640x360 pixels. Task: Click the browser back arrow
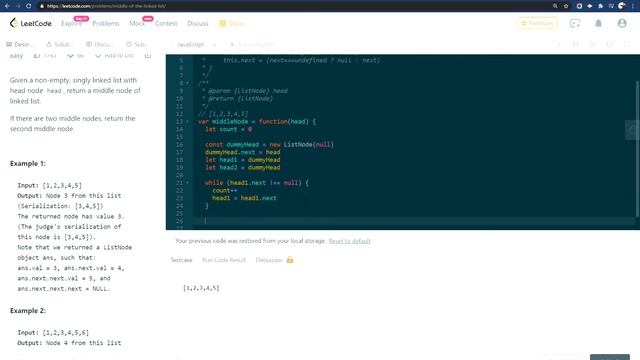tap(7, 6)
